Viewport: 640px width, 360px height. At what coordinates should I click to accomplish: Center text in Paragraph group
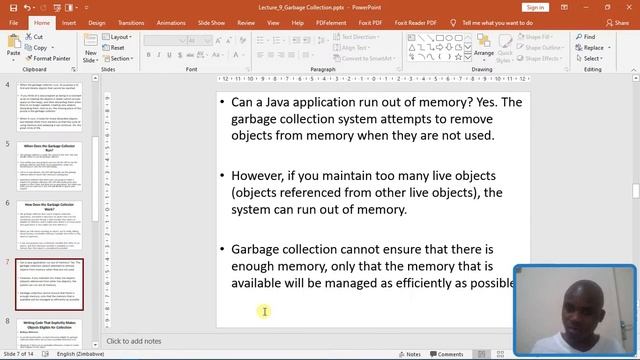pos(271,55)
